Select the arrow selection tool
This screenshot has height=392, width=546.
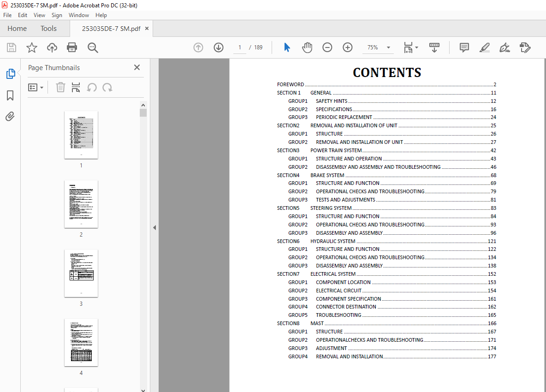tap(287, 48)
